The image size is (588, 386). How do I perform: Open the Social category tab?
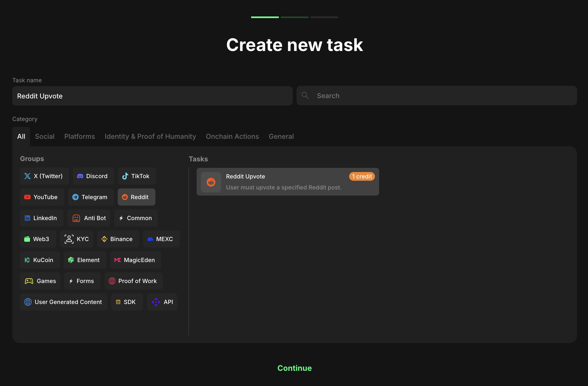click(45, 137)
